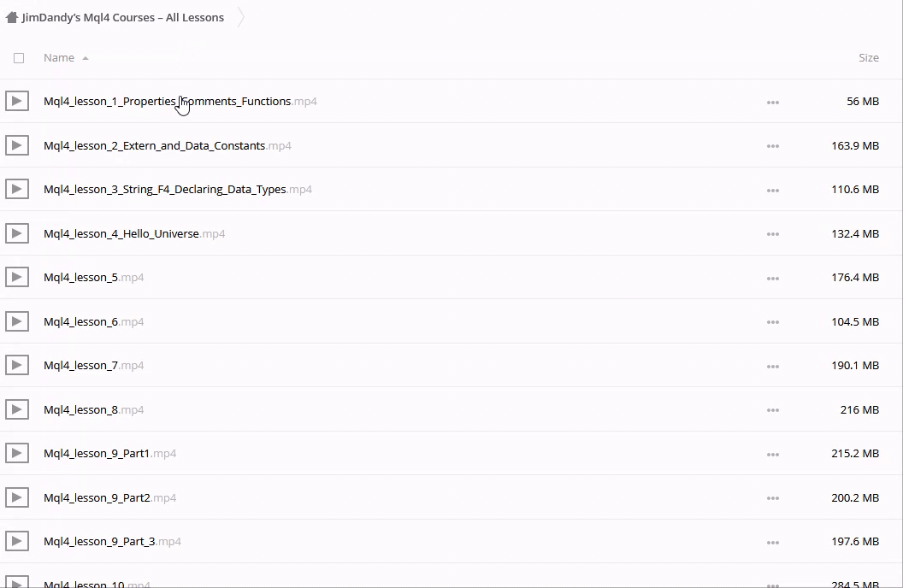The height and width of the screenshot is (588, 903).
Task: Open more options menu for Mql4_lesson_7
Action: pos(773,366)
